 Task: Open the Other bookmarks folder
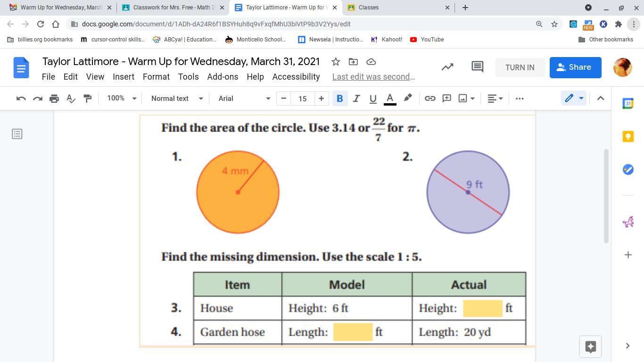(606, 40)
